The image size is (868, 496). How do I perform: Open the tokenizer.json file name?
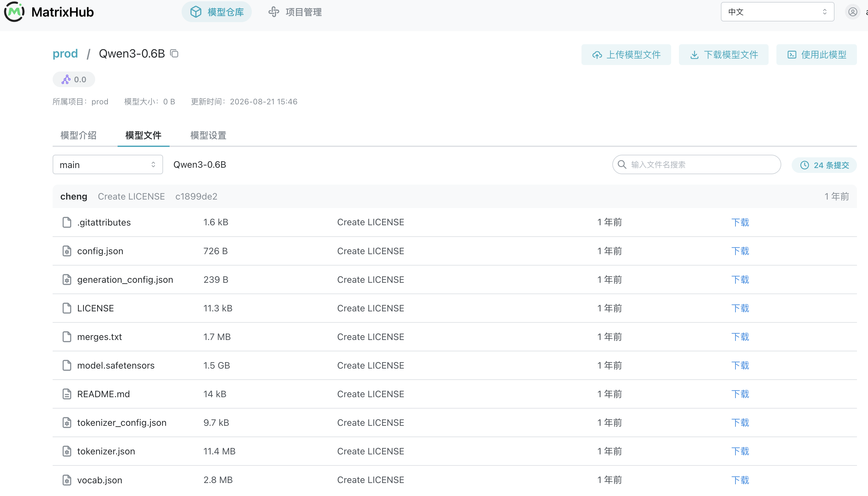tap(106, 451)
